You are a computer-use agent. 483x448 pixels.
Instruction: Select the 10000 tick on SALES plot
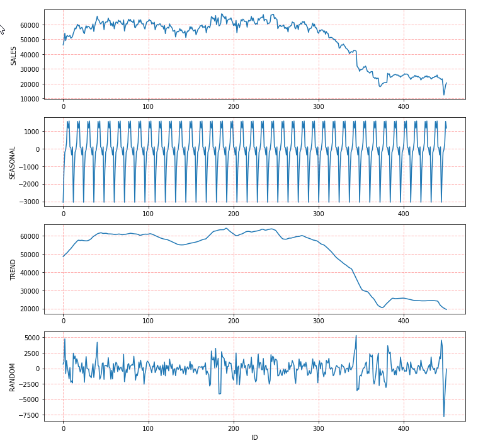30,99
